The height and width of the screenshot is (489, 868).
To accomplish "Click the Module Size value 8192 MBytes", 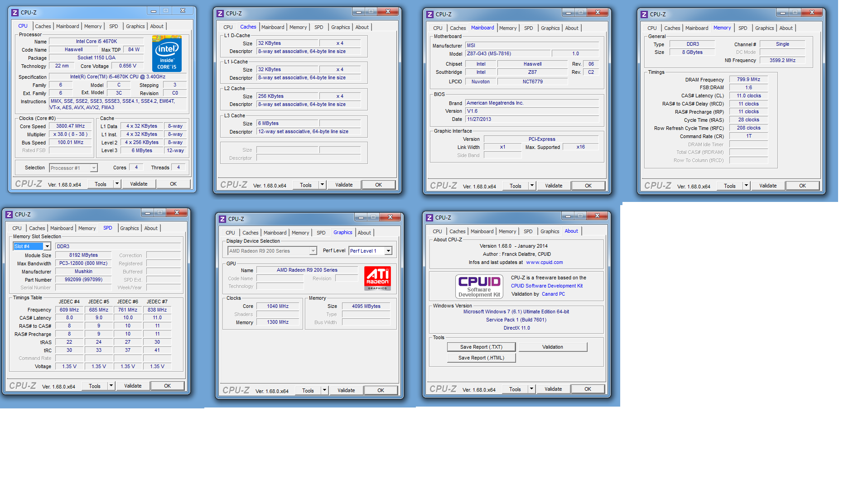I will (83, 255).
